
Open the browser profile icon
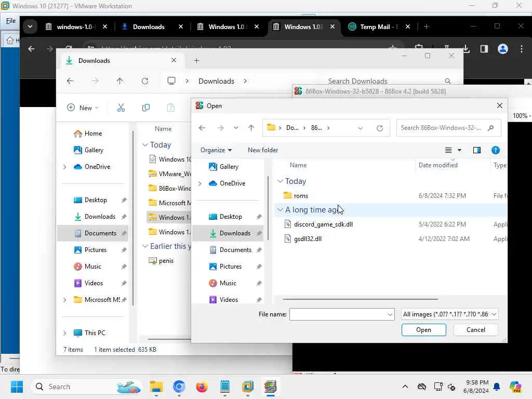(502, 49)
